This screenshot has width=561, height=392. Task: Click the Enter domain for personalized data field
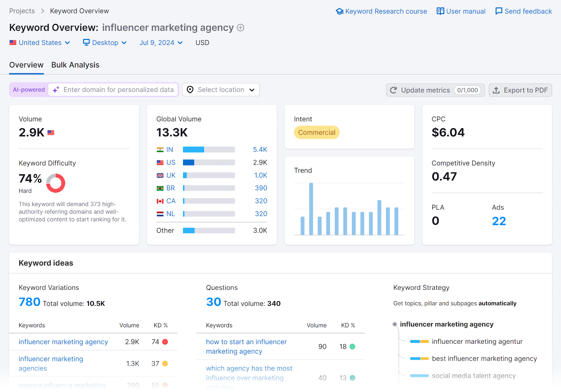113,90
